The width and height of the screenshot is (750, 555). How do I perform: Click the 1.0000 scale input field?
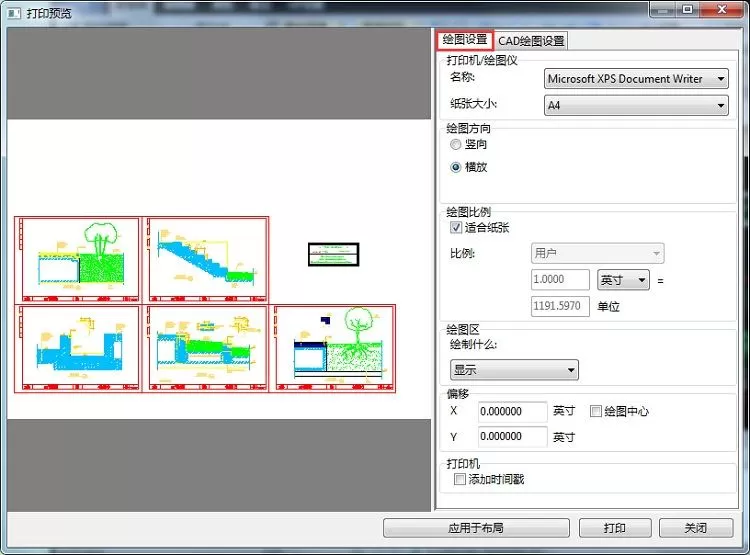coord(560,279)
